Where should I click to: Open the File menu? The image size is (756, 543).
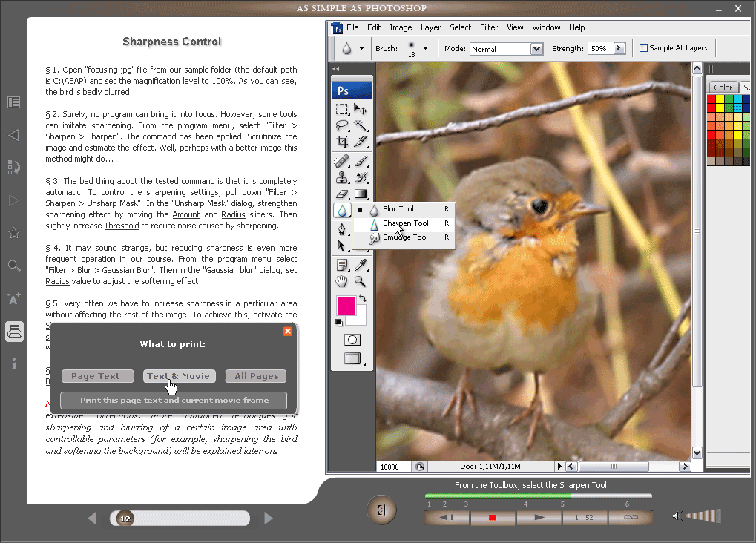pos(352,27)
